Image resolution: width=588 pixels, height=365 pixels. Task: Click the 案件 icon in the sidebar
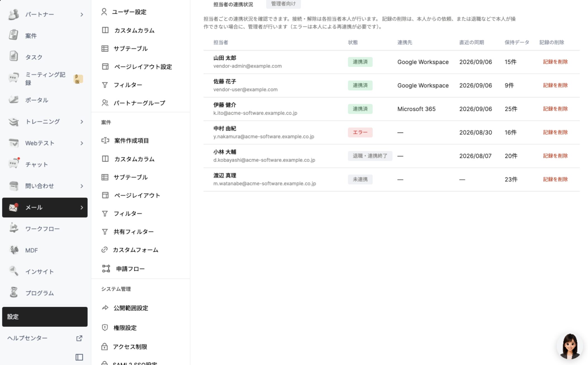[x=13, y=35]
